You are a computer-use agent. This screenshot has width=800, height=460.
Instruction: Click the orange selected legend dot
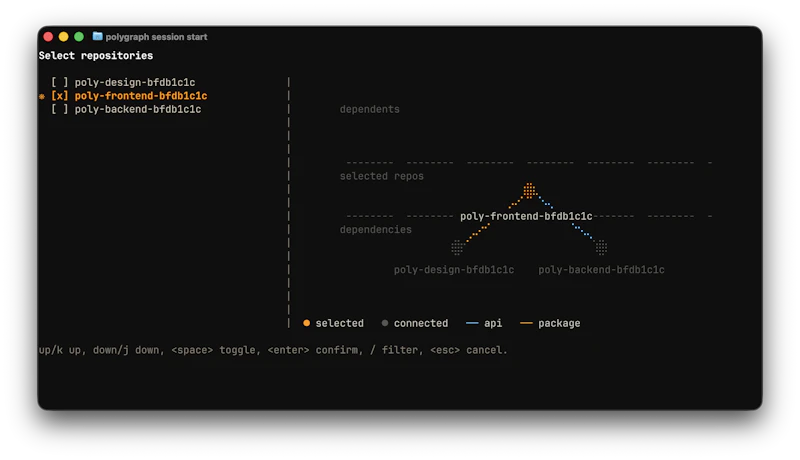coord(307,323)
